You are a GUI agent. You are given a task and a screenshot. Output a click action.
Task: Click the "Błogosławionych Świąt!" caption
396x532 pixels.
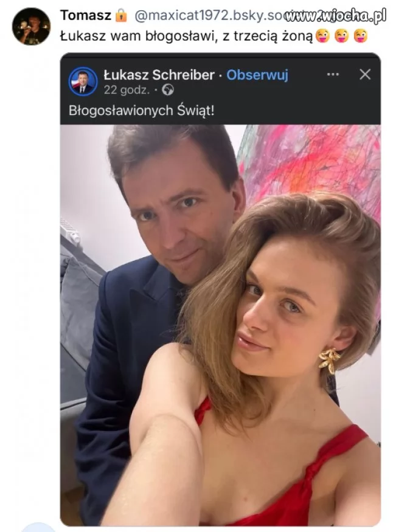[141, 111]
